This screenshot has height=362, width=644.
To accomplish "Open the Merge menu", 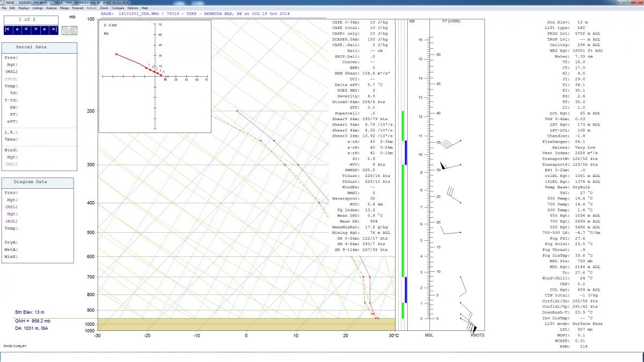I will click(64, 8).
